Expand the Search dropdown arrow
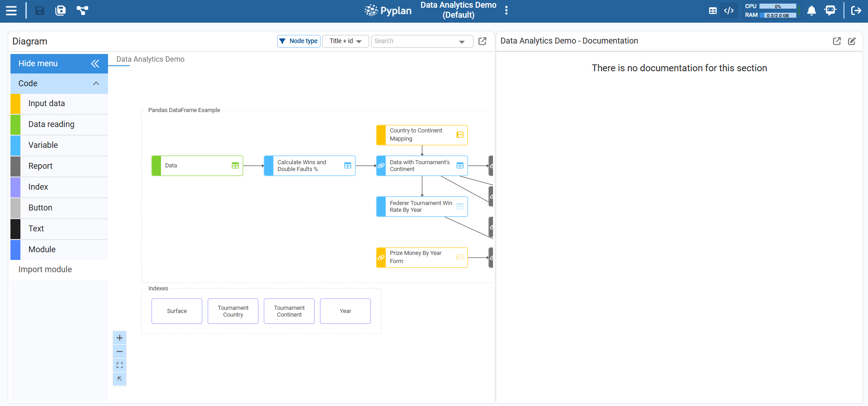The image size is (868, 406). coord(462,42)
